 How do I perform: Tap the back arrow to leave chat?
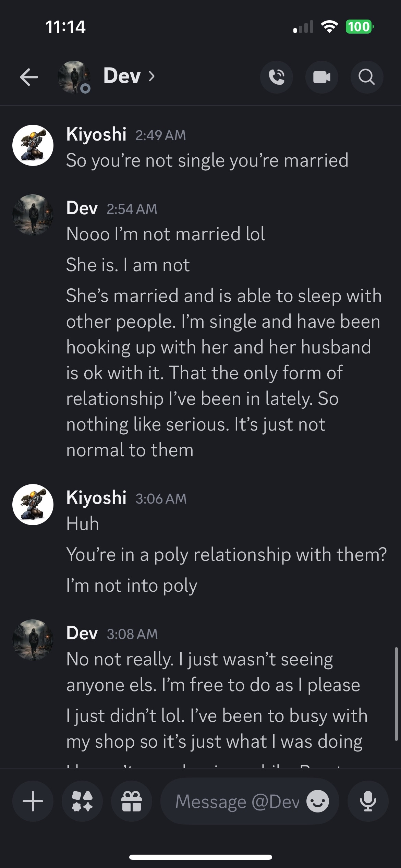pos(29,77)
